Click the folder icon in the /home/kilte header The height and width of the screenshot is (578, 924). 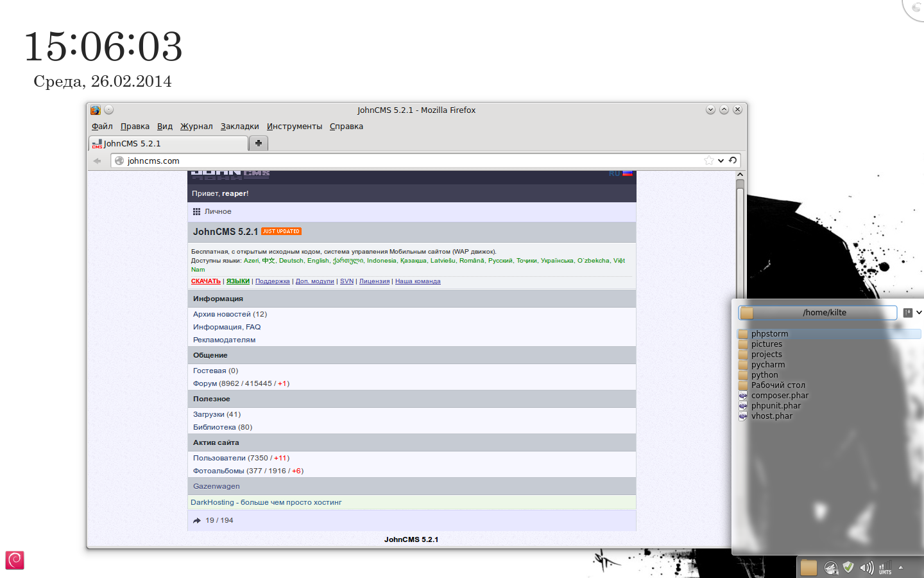747,313
